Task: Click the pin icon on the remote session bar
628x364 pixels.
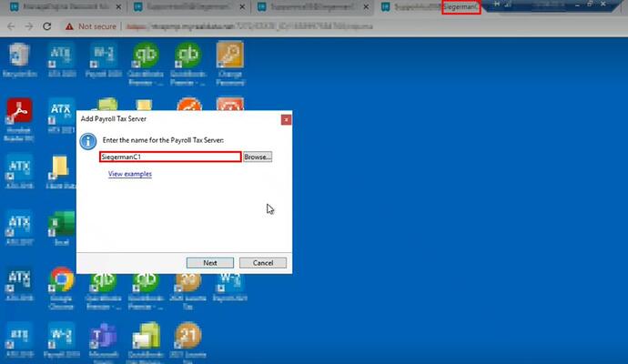Action: [497, 4]
